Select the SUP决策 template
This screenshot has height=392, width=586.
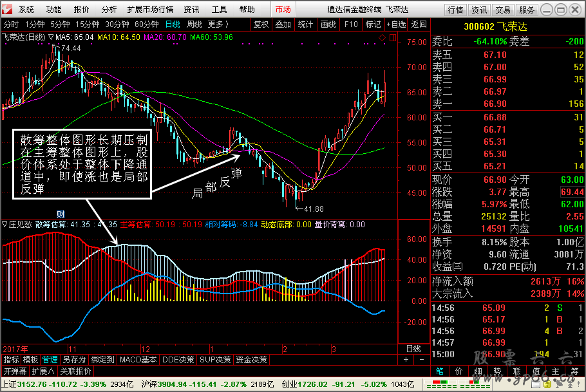(x=215, y=359)
